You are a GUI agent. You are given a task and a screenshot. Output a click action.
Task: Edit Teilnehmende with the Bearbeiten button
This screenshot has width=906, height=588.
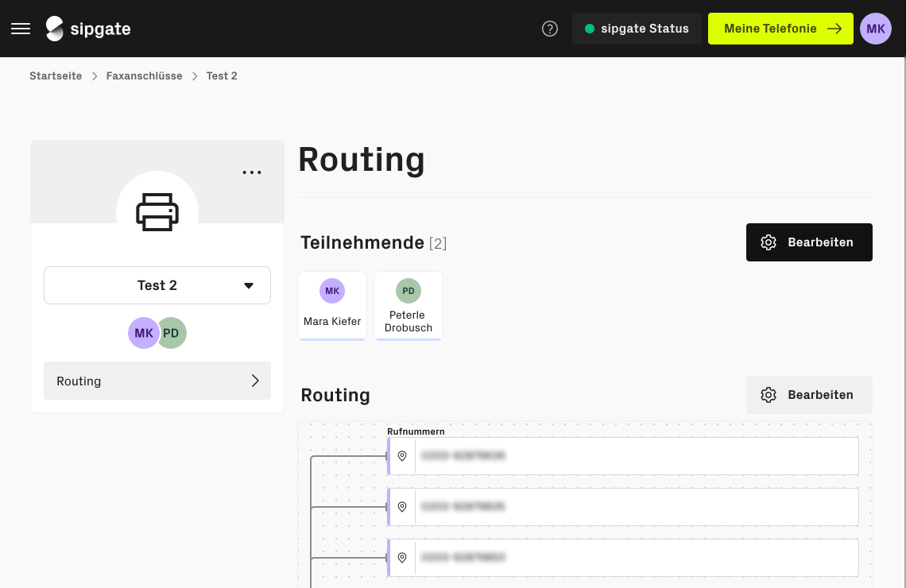click(808, 242)
